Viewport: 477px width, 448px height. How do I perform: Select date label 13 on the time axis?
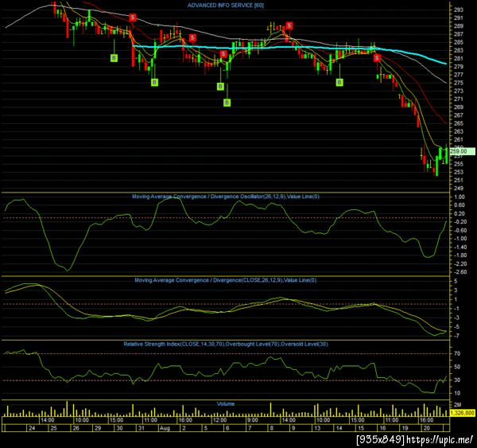317,428
